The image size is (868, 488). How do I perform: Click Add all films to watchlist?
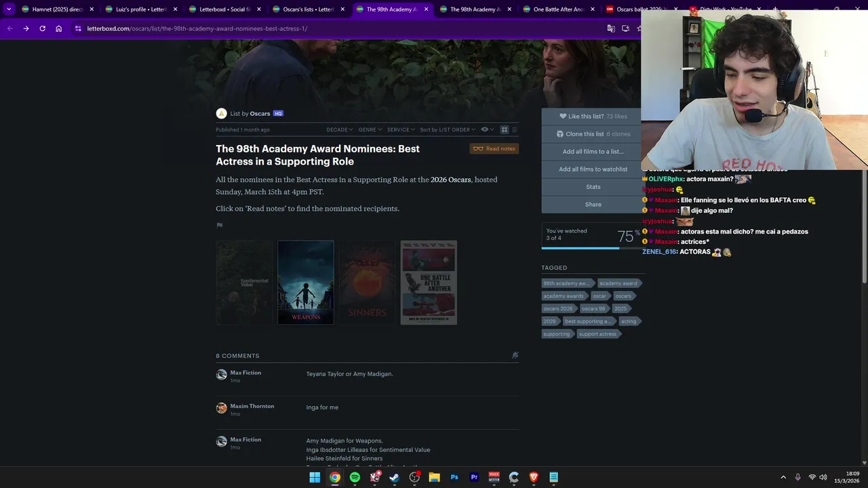click(593, 169)
